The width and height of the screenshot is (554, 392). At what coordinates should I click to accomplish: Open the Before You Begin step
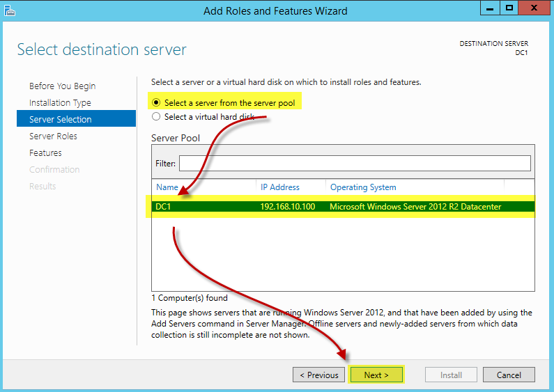pos(63,86)
